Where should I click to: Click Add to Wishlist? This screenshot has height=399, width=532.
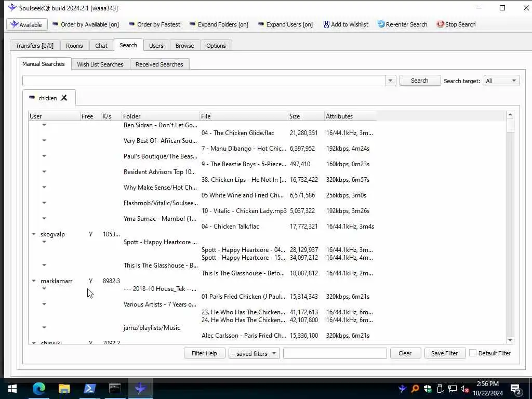(x=345, y=24)
